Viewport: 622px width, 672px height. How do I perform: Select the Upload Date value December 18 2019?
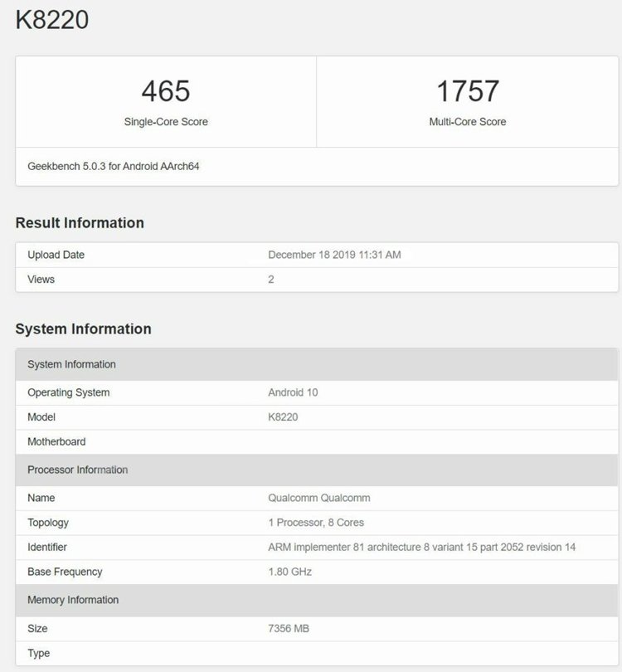(x=334, y=255)
